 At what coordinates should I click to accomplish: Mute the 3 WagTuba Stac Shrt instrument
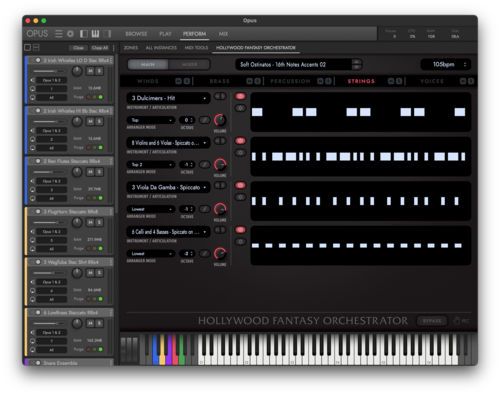pyautogui.click(x=90, y=273)
